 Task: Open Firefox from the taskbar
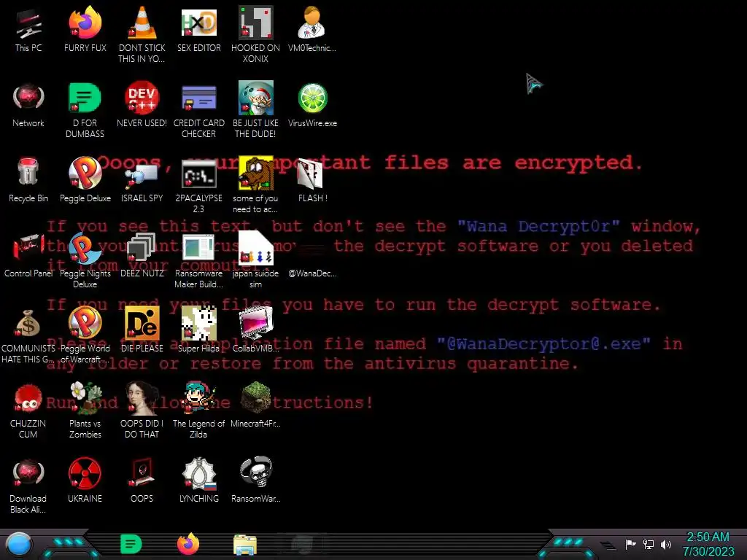187,544
